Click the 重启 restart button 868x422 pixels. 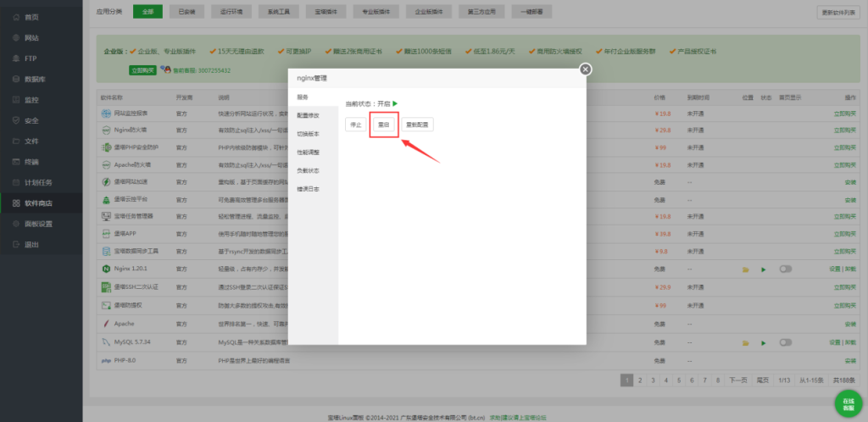pyautogui.click(x=384, y=125)
